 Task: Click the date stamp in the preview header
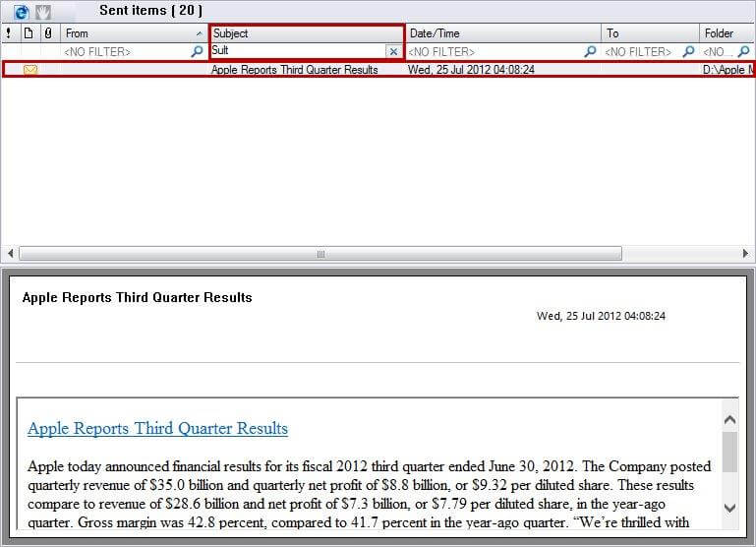[x=601, y=316]
